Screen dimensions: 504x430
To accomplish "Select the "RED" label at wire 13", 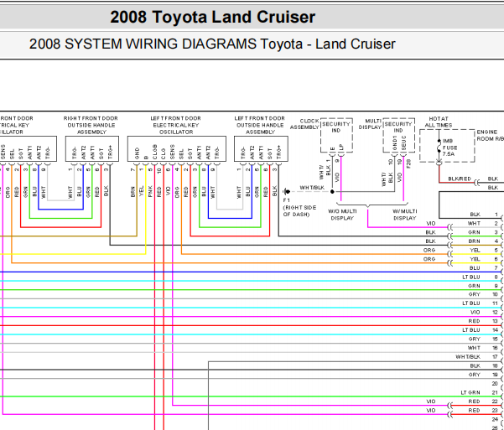I will (474, 321).
